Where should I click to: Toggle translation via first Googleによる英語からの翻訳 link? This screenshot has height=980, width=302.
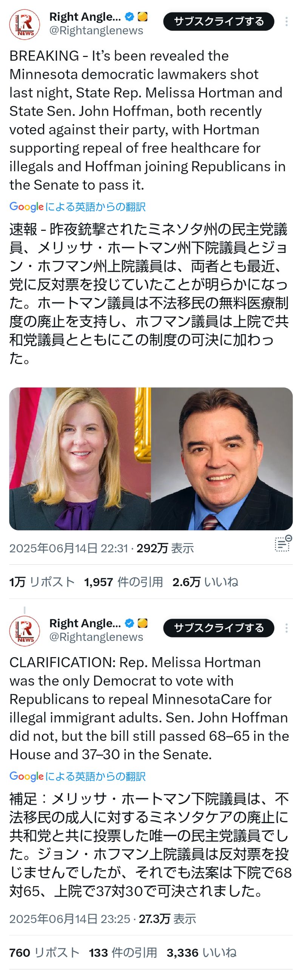pos(78,207)
